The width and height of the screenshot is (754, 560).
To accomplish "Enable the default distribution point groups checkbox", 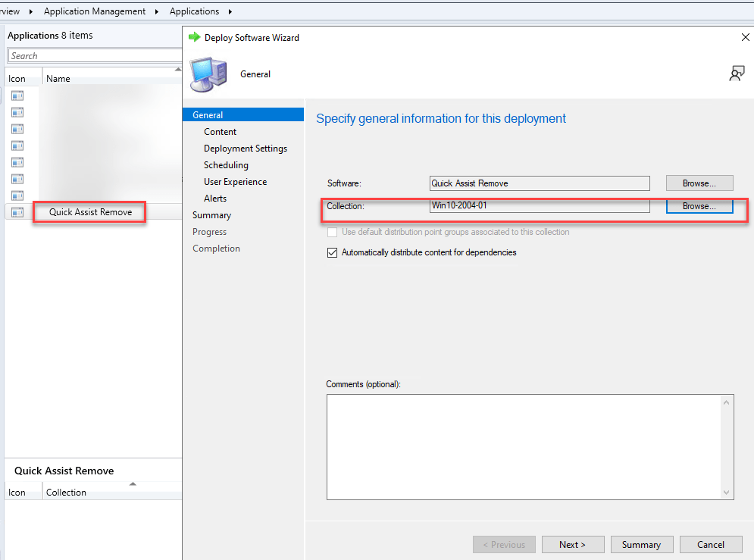I will tap(333, 232).
